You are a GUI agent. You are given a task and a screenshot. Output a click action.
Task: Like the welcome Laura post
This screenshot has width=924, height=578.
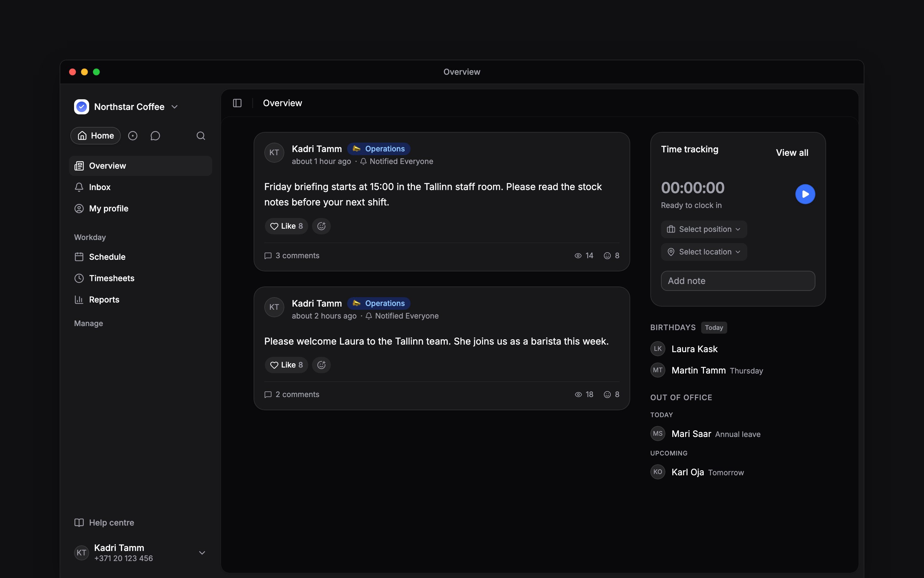(x=286, y=365)
